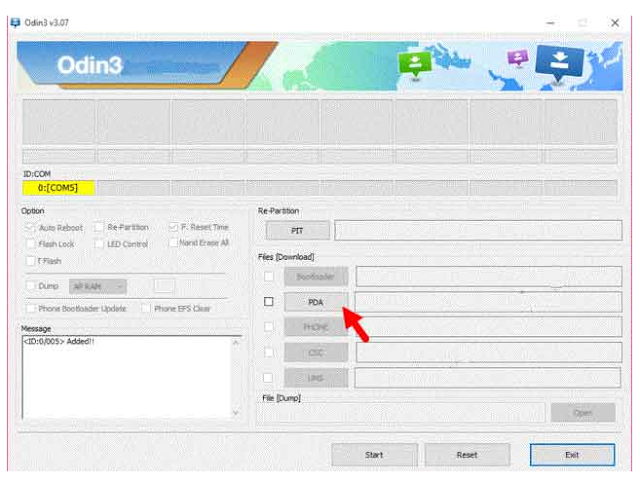640x483 pixels.
Task: Toggle the F Flash checkbox
Action: [x=31, y=261]
